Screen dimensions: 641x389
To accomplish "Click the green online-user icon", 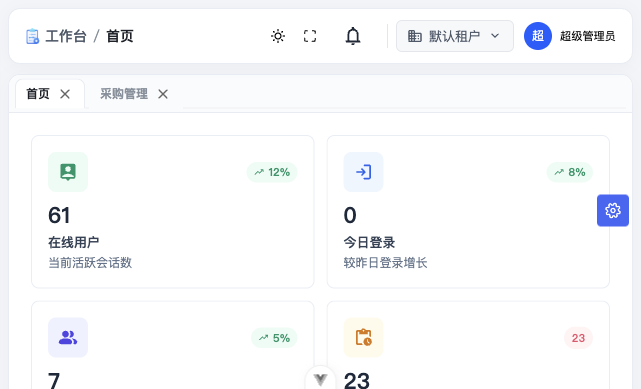I will pos(68,172).
